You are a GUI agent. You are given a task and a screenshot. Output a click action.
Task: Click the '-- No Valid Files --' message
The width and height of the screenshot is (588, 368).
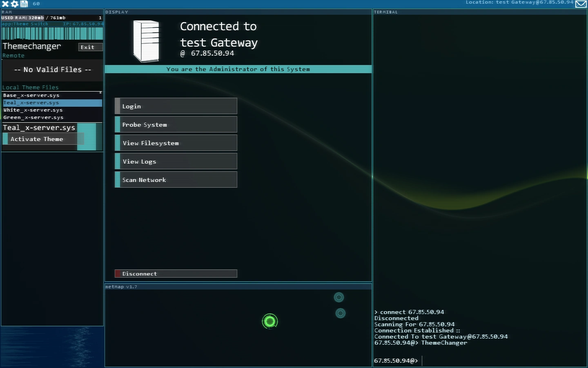53,70
